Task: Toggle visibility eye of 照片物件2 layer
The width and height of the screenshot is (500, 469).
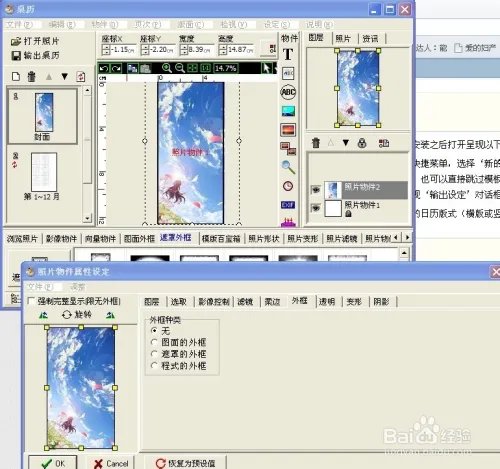Action: point(315,190)
